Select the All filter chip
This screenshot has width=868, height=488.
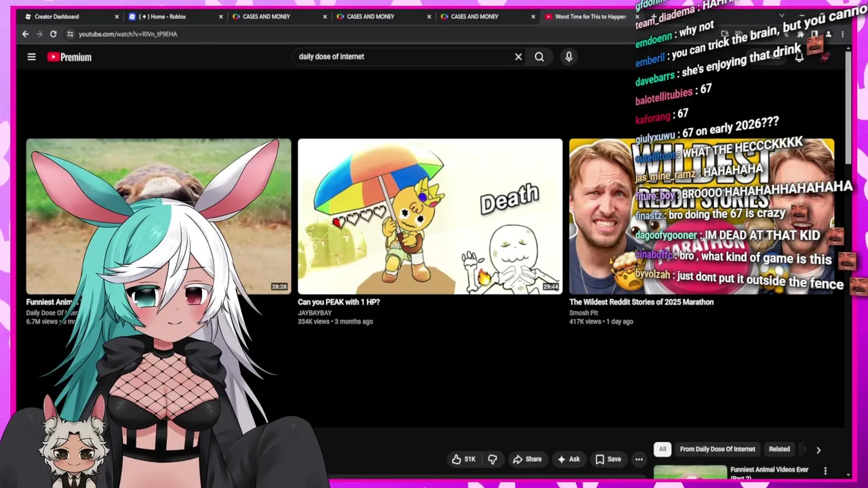pos(663,449)
